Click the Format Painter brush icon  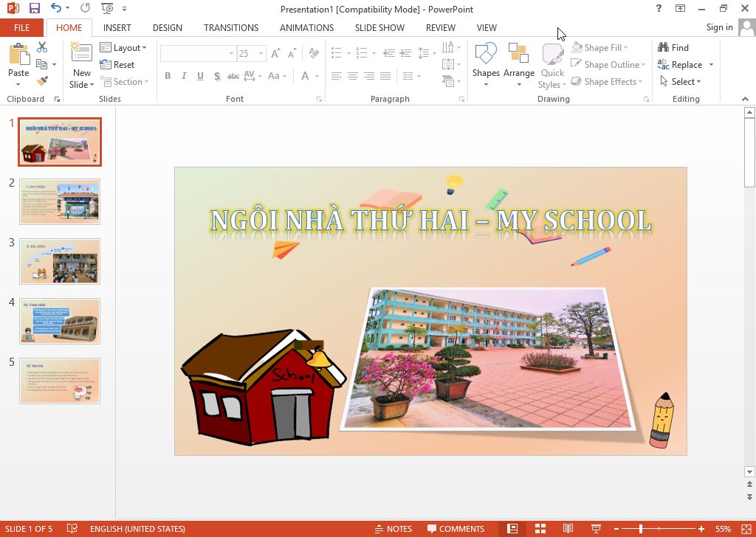pos(42,81)
